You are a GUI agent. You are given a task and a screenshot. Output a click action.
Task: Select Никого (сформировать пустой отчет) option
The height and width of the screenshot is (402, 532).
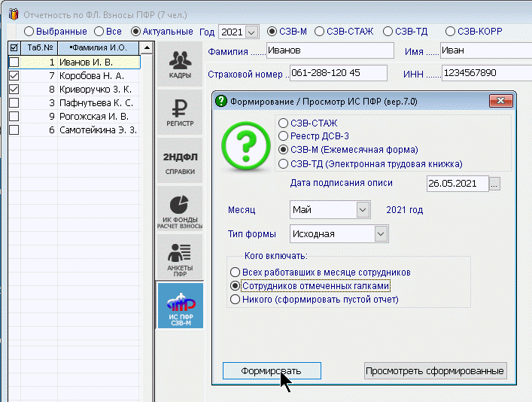point(235,300)
